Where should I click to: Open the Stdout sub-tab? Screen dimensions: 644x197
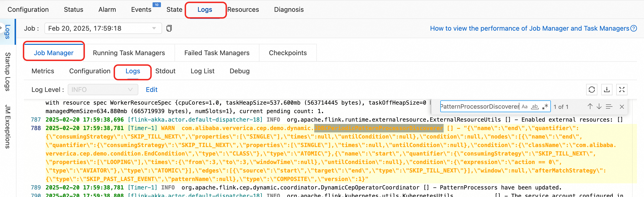pyautogui.click(x=165, y=71)
